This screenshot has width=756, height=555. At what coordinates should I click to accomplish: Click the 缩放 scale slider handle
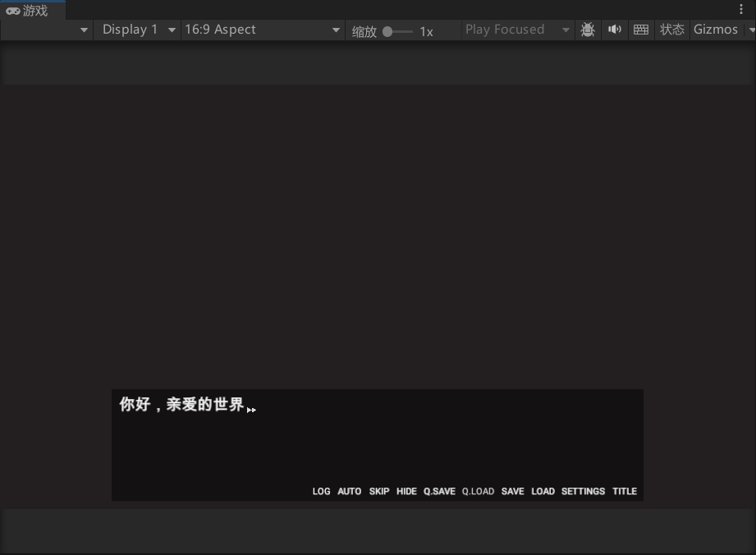(x=387, y=32)
